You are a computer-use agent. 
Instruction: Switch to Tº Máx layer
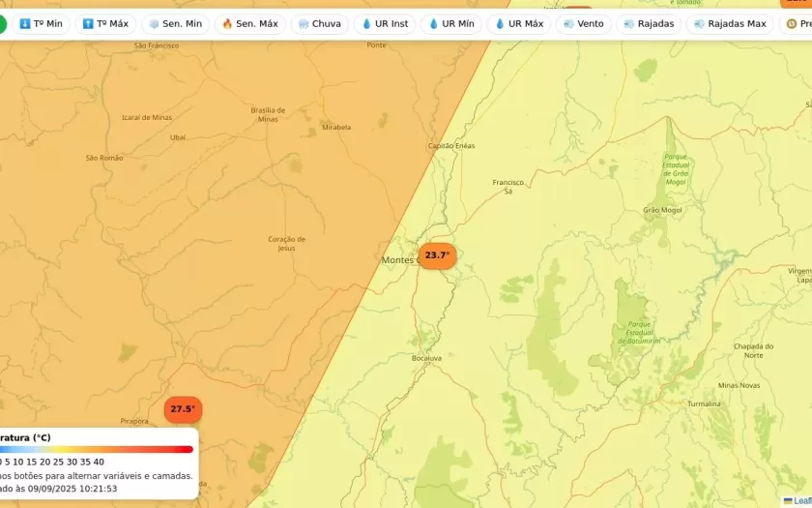[x=105, y=24]
